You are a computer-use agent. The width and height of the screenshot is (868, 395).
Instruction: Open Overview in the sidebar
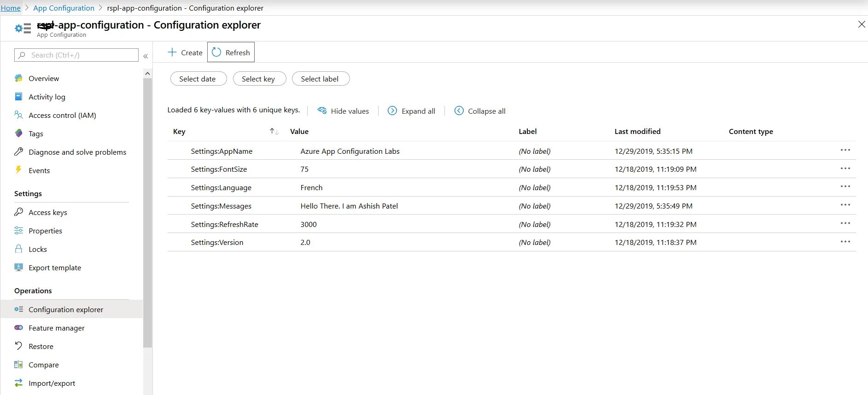coord(44,78)
